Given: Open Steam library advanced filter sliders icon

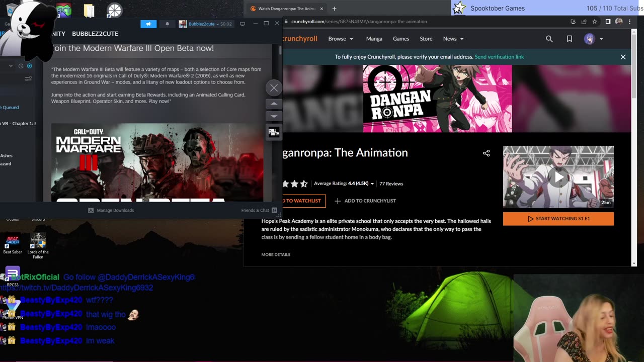Looking at the screenshot, I should pos(28,78).
